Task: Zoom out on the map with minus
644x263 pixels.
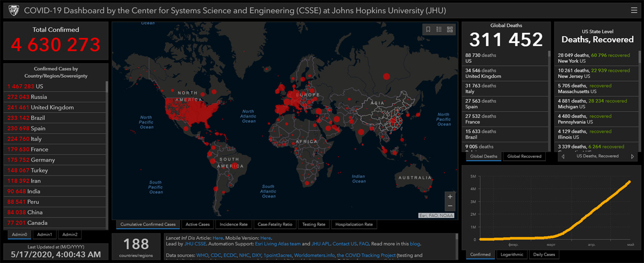Action: point(450,207)
